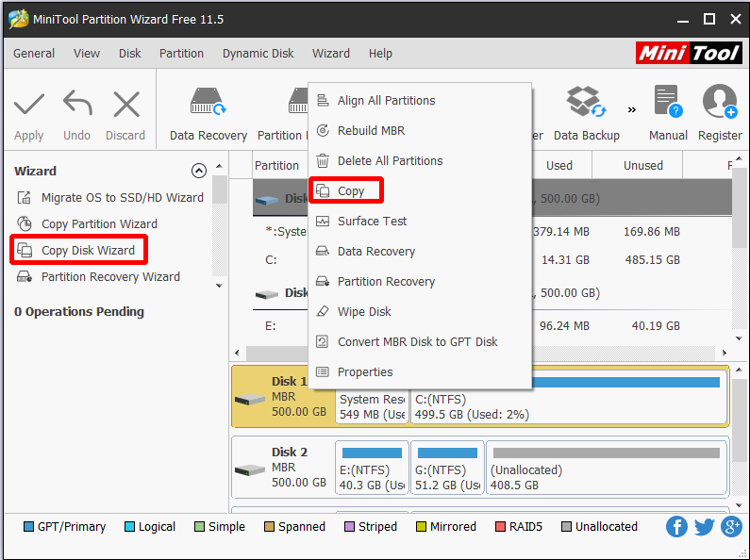Click the Surface Test icon

[323, 221]
